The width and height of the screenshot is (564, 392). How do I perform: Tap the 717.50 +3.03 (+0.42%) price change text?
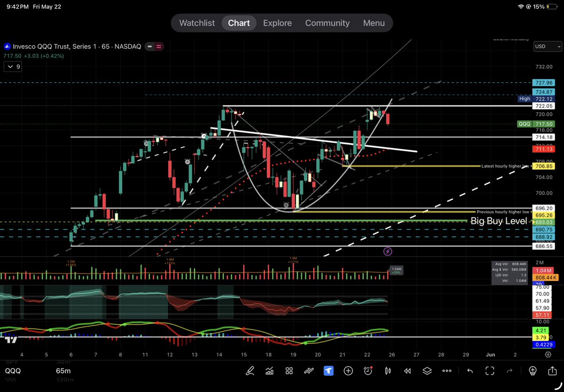pyautogui.click(x=34, y=56)
